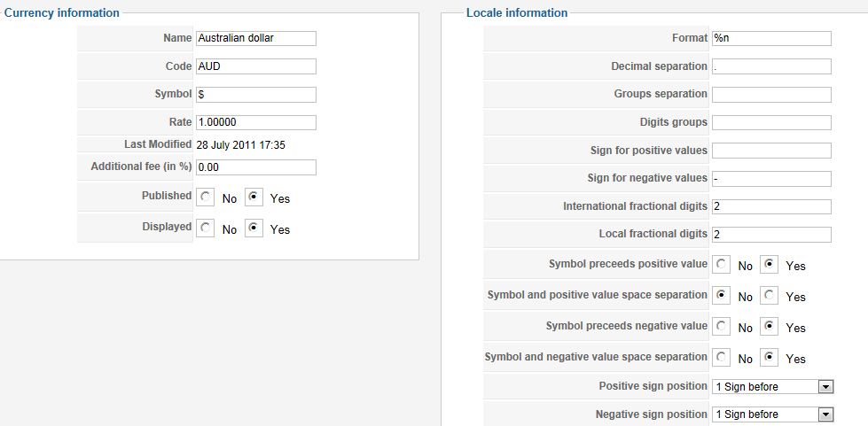Viewport: 868px width, 426px height.
Task: Click the Digits groups field
Action: point(770,122)
